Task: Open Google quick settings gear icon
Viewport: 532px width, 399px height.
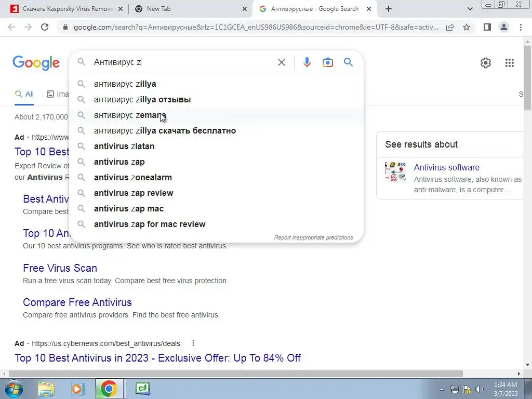Action: (x=486, y=63)
